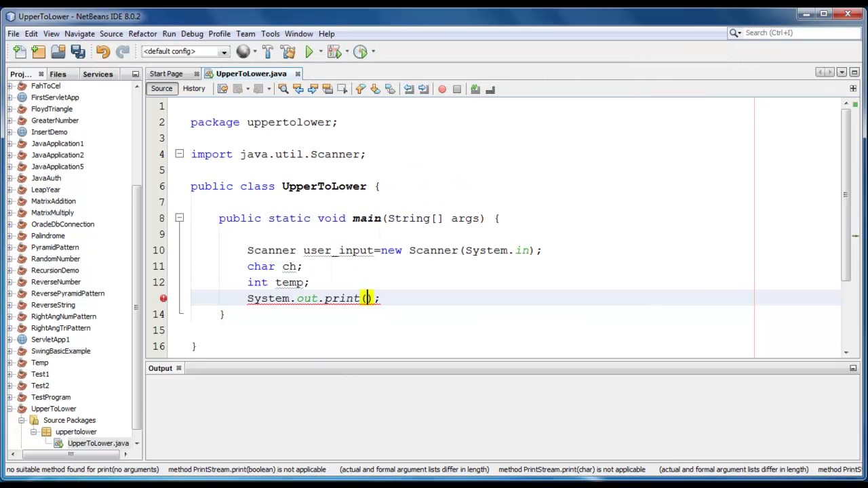Click the Previous Bookmark icon
The width and height of the screenshot is (868, 488).
360,89
